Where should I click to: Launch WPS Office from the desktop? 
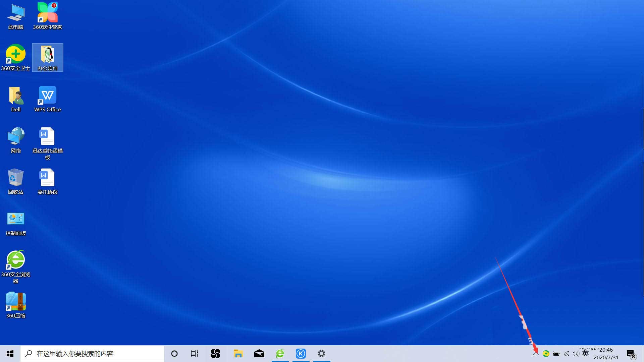point(47,96)
